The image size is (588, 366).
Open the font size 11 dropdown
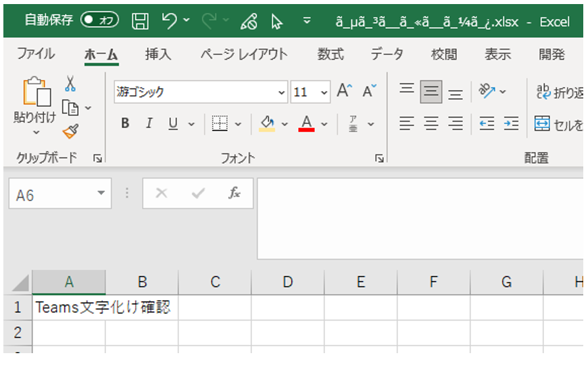coord(324,92)
